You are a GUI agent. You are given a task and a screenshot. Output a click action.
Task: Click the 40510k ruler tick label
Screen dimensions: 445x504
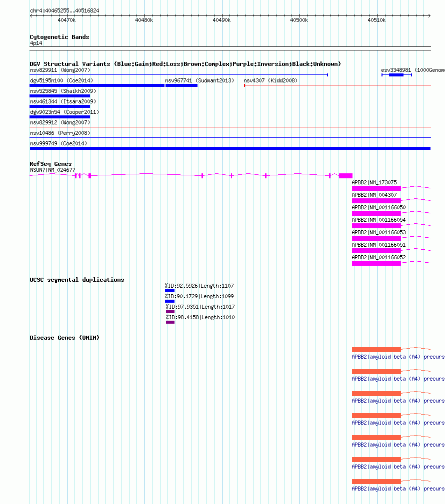point(376,20)
